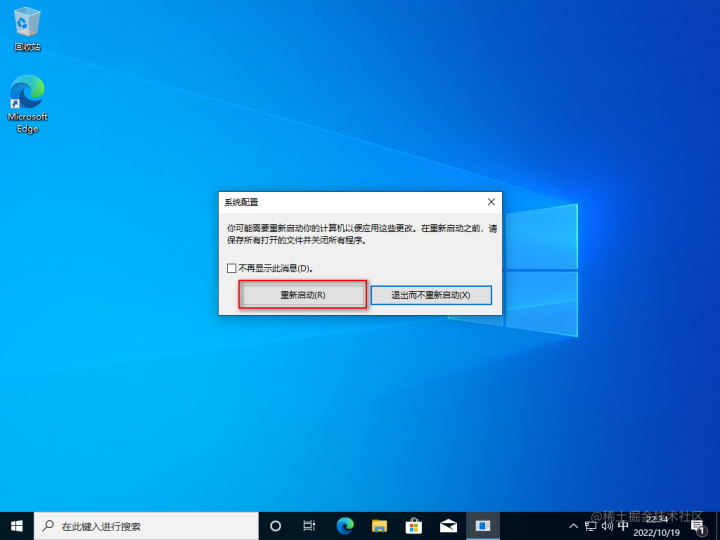Open the notification center icon
The image size is (720, 540).
698,527
